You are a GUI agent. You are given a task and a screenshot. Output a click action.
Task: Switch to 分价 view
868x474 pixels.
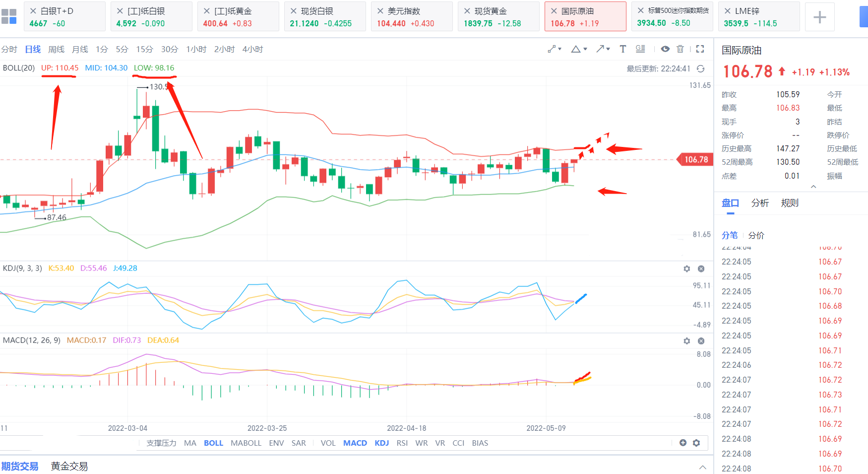point(756,235)
